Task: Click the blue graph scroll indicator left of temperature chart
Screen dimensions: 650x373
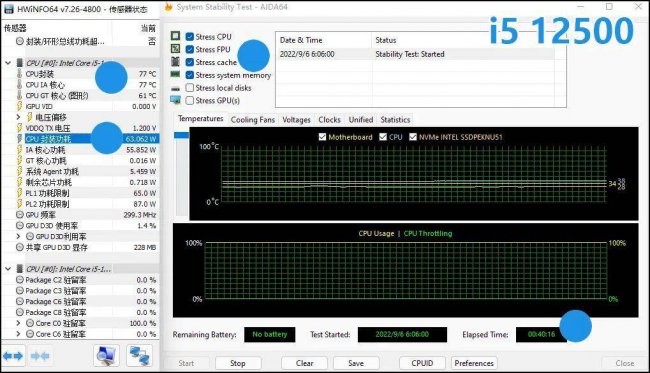Action: 181,135
